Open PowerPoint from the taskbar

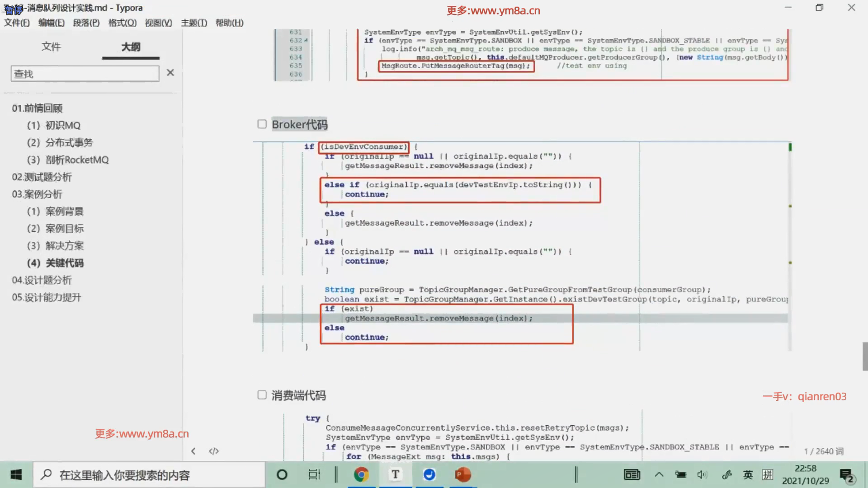pos(462,474)
